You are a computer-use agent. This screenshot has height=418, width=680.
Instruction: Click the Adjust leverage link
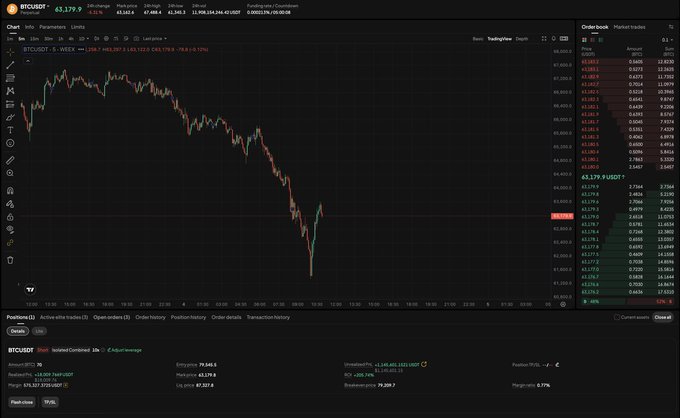(124, 350)
